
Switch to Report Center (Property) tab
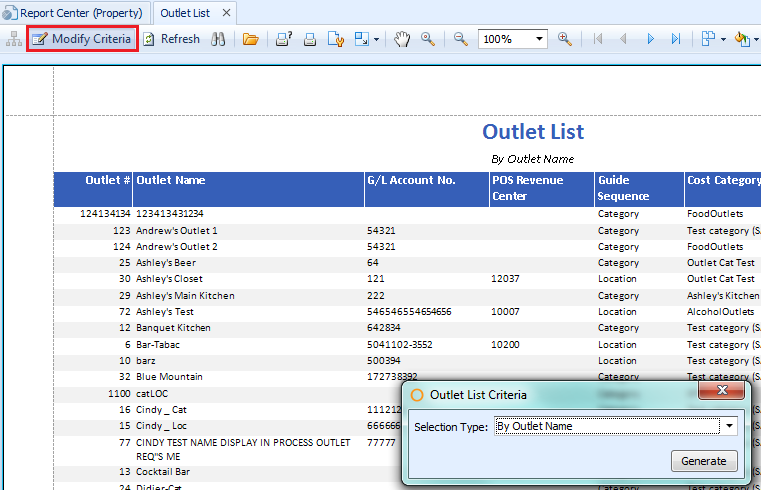point(75,13)
